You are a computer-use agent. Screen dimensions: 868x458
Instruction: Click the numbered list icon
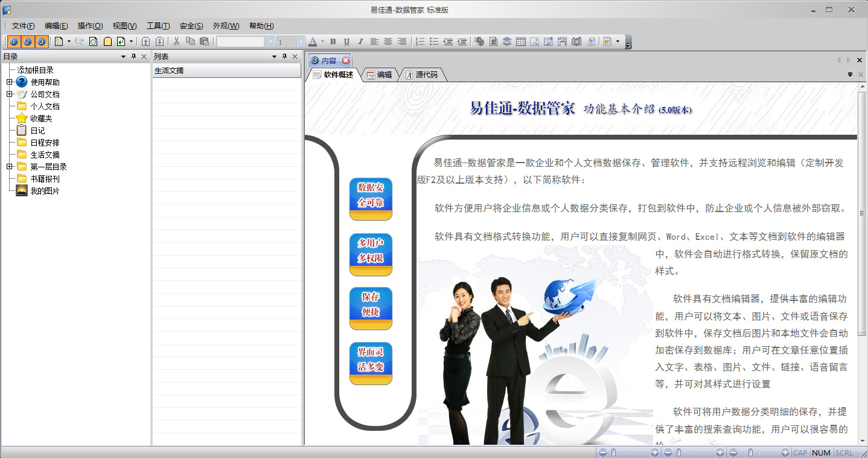coord(420,42)
